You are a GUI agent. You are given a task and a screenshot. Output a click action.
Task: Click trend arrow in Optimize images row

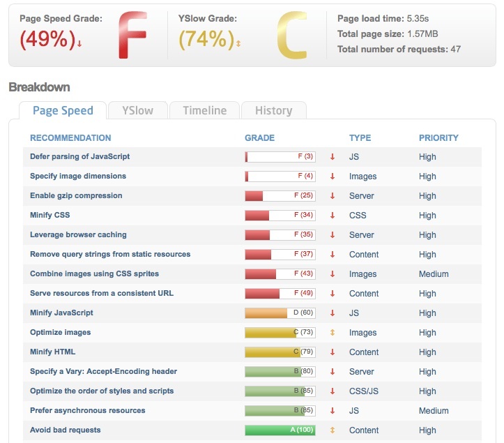[333, 333]
